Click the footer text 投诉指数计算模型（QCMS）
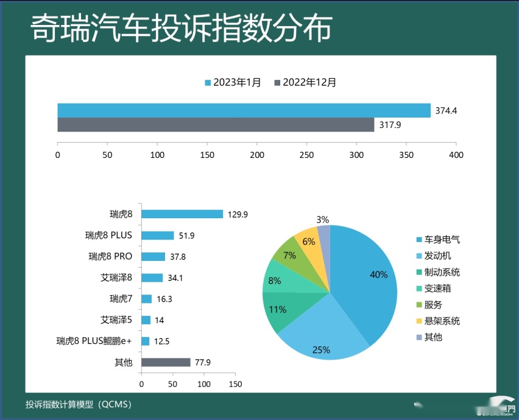 tap(80, 404)
